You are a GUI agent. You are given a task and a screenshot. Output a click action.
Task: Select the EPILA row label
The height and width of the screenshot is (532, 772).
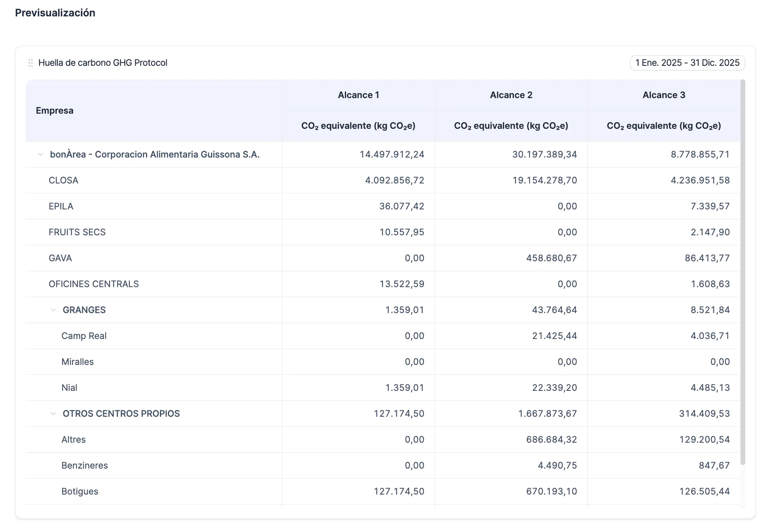[61, 206]
